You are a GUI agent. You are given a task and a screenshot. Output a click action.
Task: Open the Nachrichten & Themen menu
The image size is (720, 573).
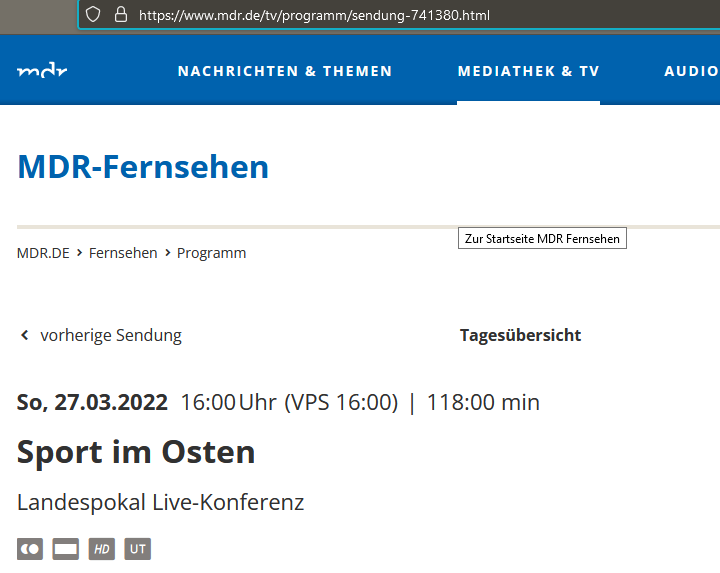(x=285, y=71)
